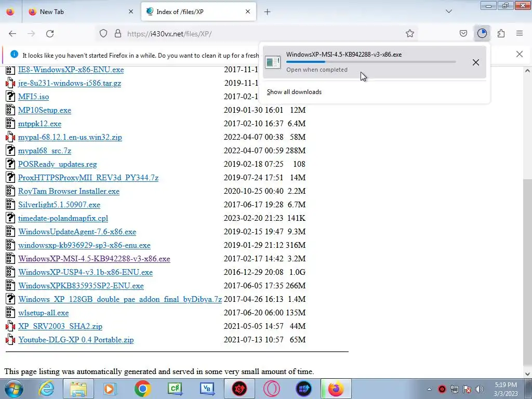Image resolution: width=532 pixels, height=399 pixels.
Task: Open the Extensions puzzle icon
Action: (501, 34)
